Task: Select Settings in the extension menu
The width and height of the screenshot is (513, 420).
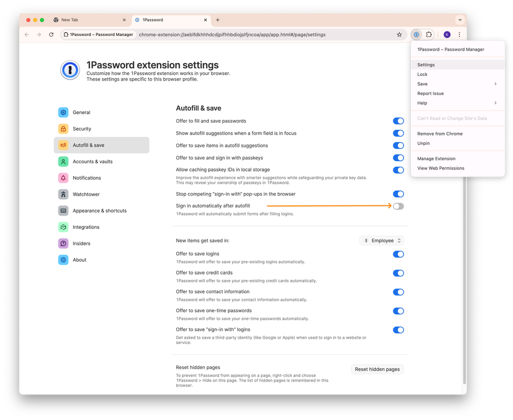Action: pos(458,65)
